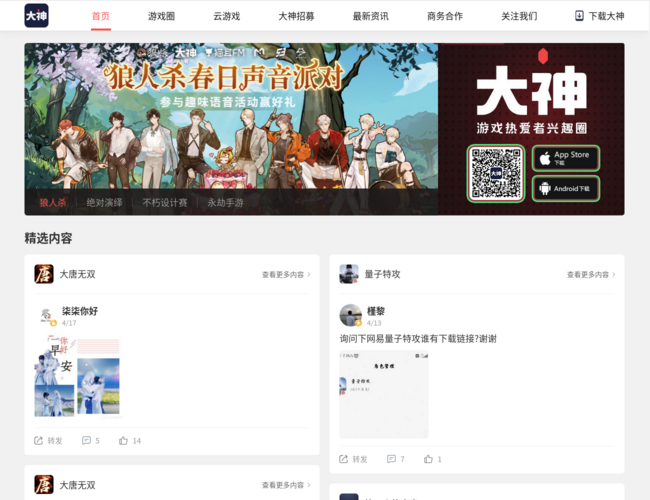
Task: Click the download icon beside 下载大神
Action: pos(579,16)
